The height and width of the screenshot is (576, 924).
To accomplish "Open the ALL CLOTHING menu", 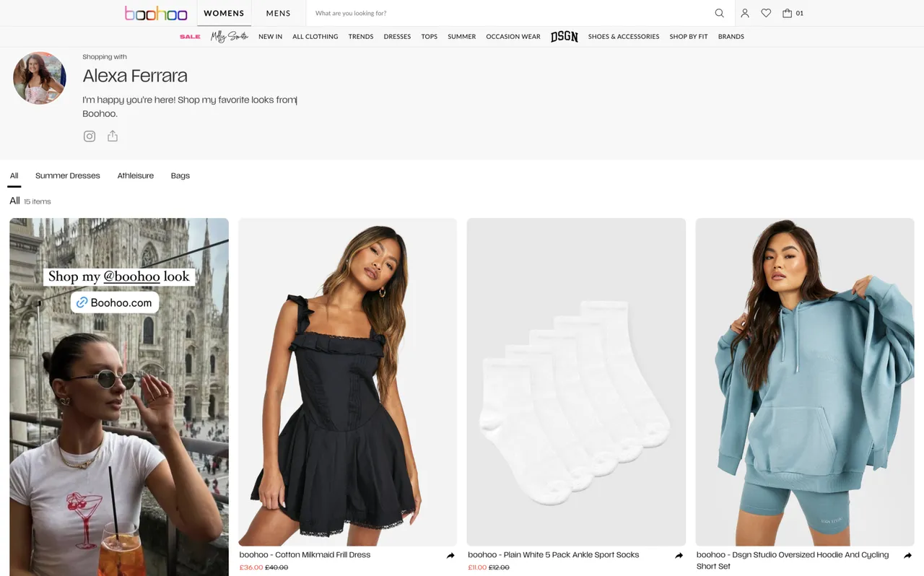I will pos(315,36).
